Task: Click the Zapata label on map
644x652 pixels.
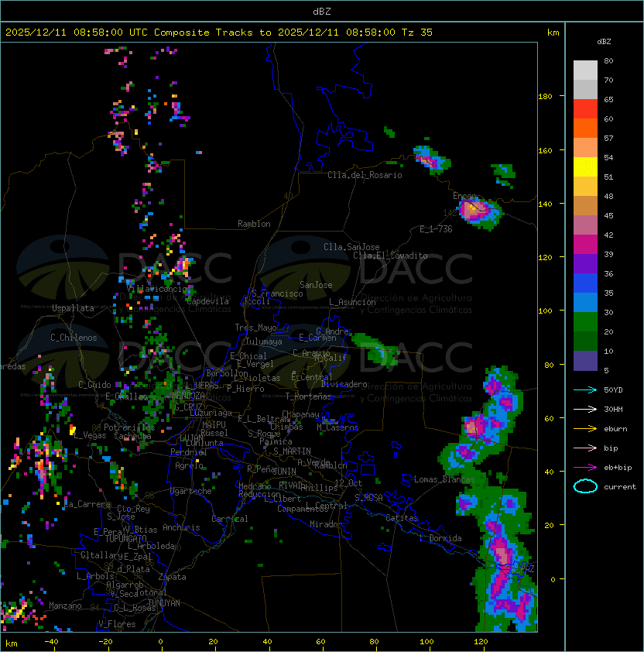Action: pos(172,577)
